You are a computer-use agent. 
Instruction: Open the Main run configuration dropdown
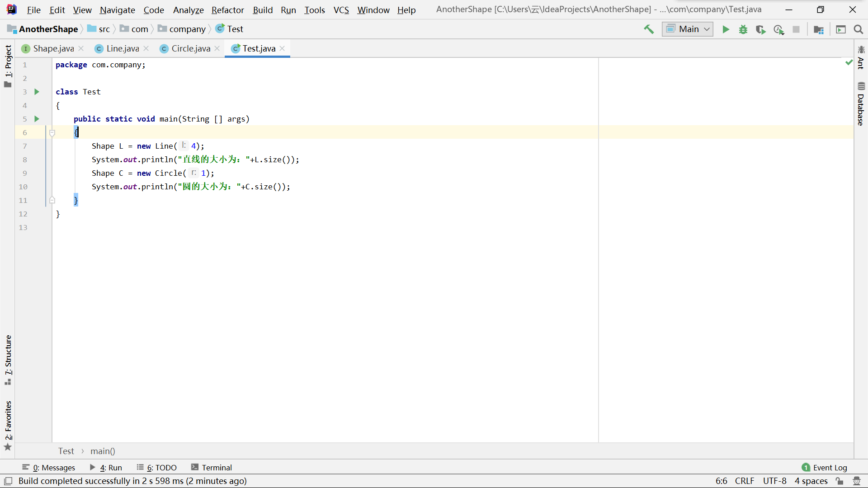688,29
